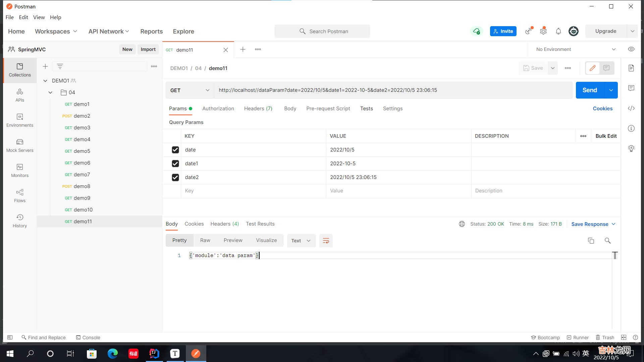Copy response body with copy icon
Viewport: 644px width, 362px height.
click(591, 241)
